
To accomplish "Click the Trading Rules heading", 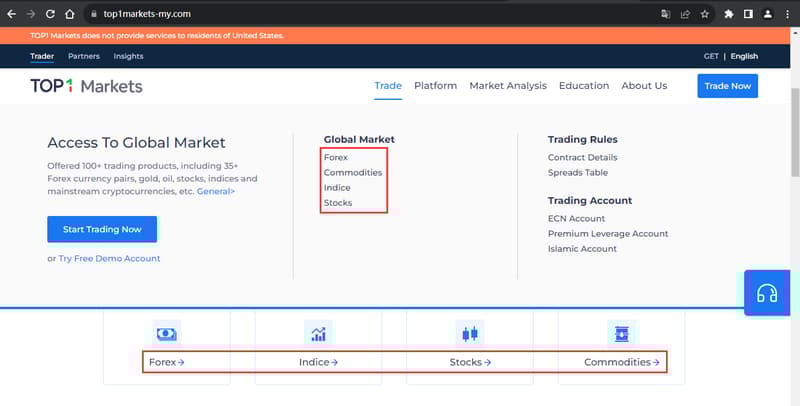I will coord(583,139).
